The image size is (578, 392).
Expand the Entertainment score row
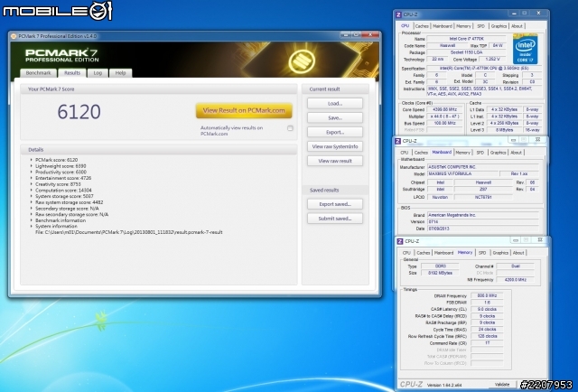(32, 178)
